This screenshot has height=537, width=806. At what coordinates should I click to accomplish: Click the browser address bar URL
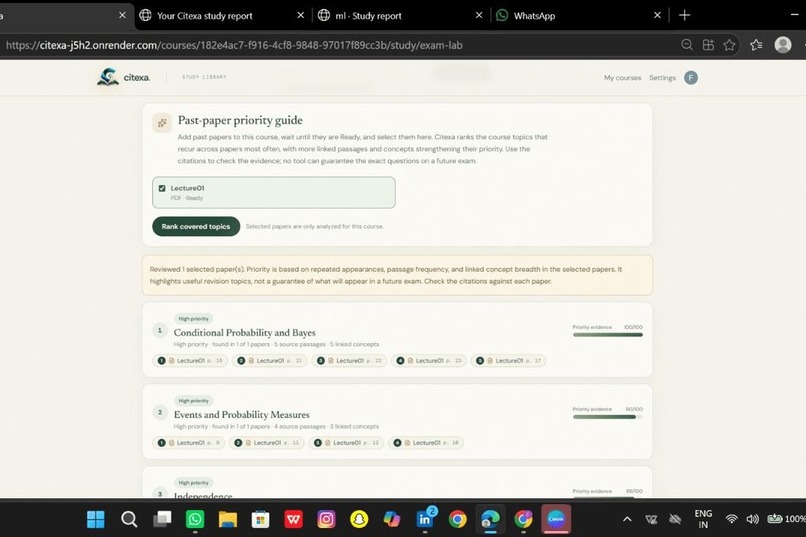[234, 45]
